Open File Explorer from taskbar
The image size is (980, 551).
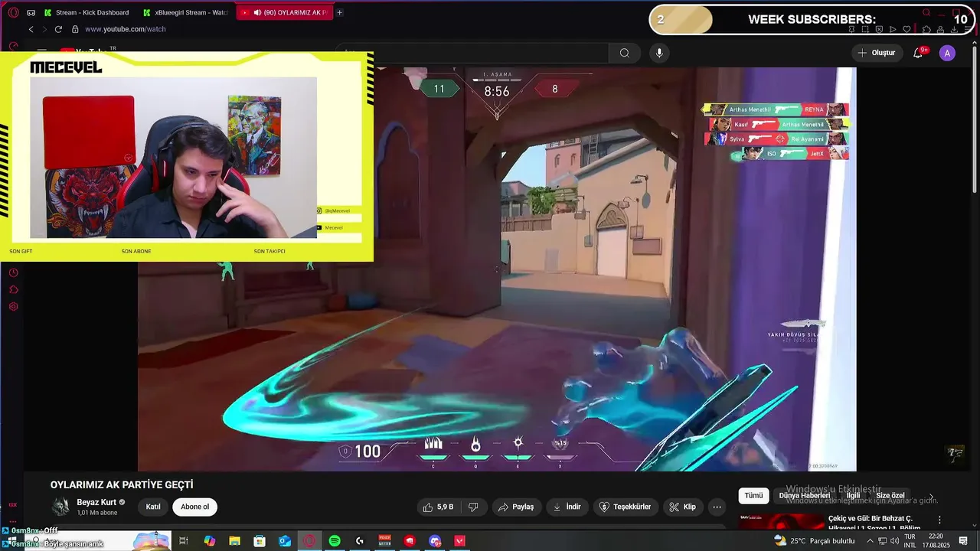pyautogui.click(x=234, y=541)
